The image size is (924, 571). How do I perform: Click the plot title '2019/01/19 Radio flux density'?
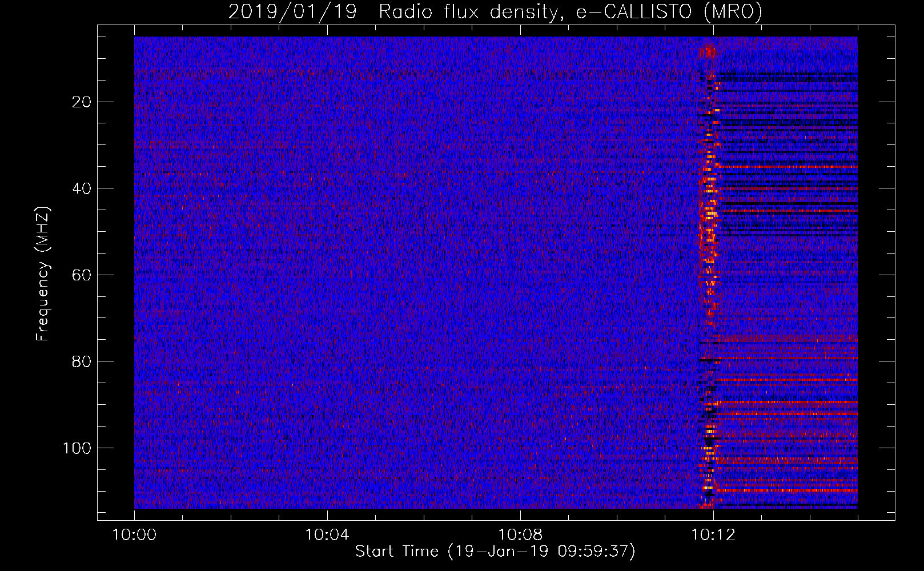[495, 11]
